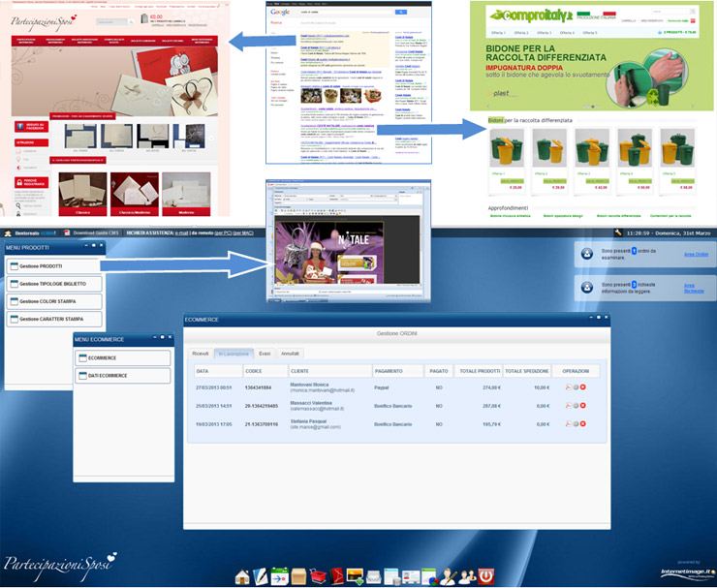
Task: Sort by the TOTALE PRODOTTI column header
Action: (480, 371)
